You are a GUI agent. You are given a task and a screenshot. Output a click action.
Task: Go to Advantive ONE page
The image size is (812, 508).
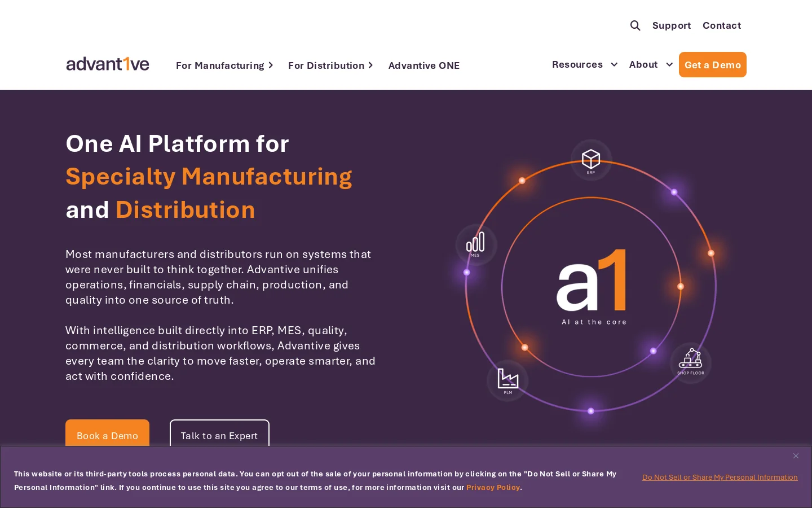(424, 65)
